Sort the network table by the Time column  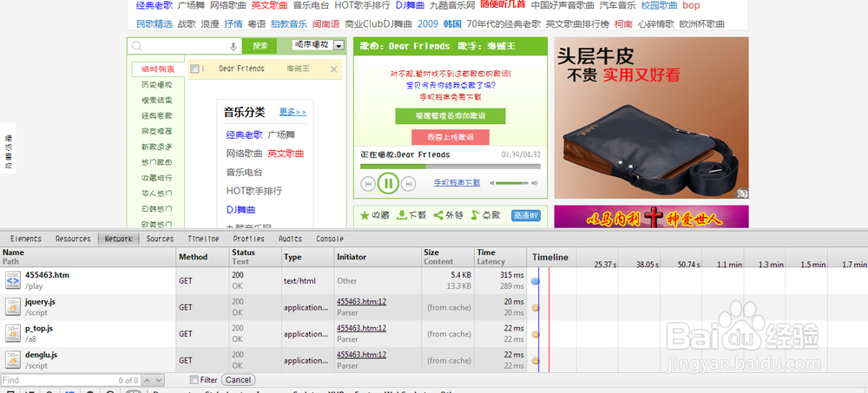(500, 257)
